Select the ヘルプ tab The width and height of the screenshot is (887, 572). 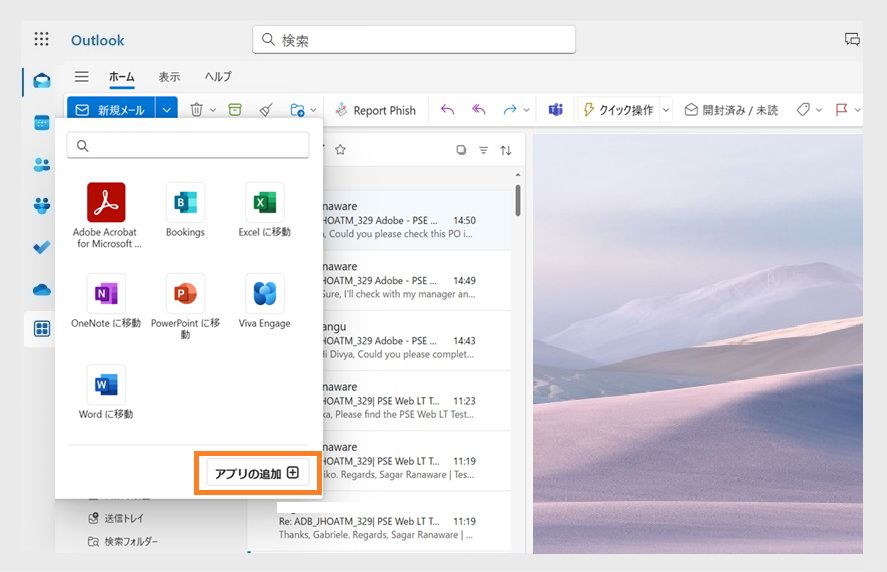pos(218,77)
